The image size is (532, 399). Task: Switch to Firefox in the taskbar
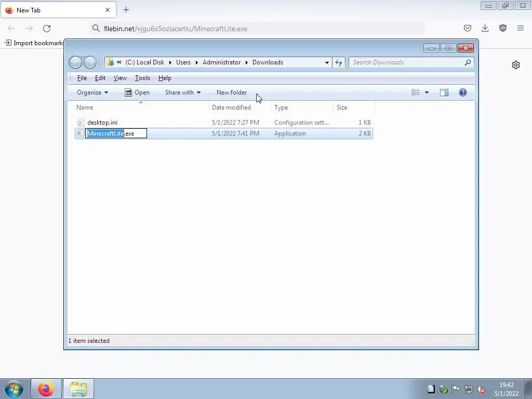46,389
